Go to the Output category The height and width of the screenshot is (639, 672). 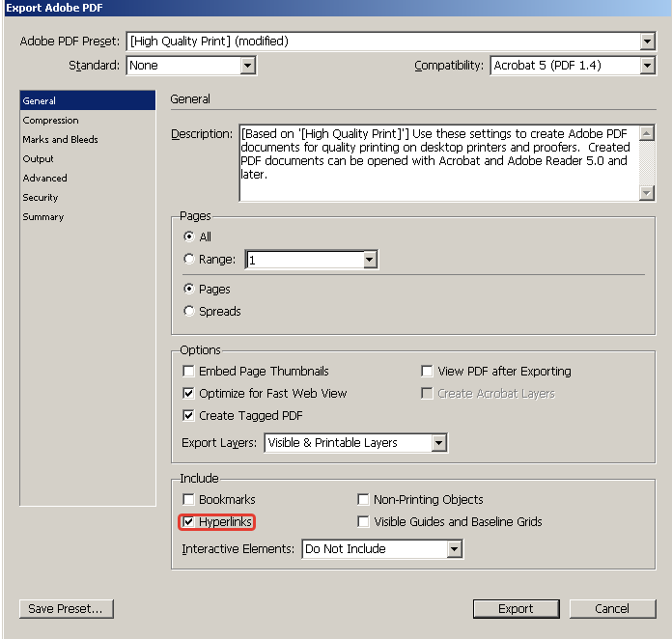(88, 159)
